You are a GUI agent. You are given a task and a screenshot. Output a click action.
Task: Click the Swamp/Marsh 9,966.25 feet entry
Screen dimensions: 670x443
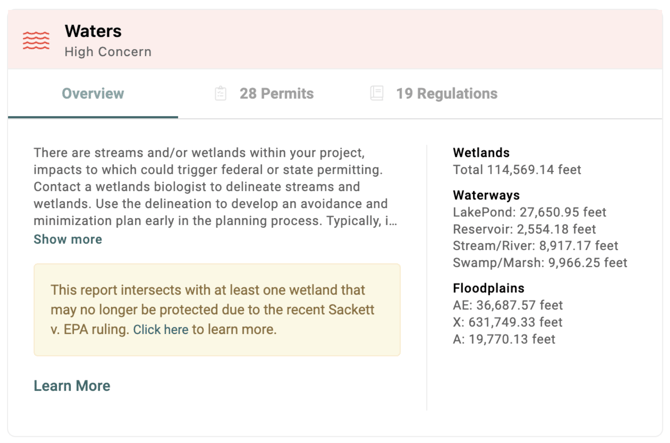(540, 263)
